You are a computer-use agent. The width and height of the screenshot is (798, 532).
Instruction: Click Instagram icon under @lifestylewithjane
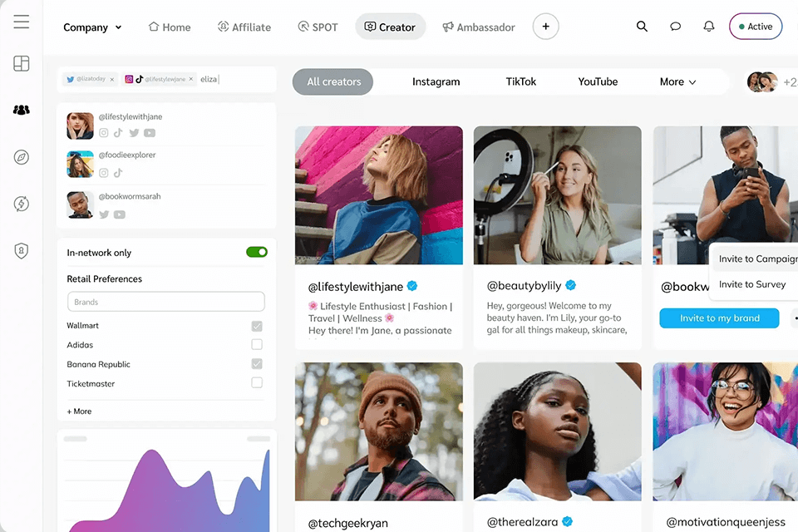pyautogui.click(x=104, y=133)
